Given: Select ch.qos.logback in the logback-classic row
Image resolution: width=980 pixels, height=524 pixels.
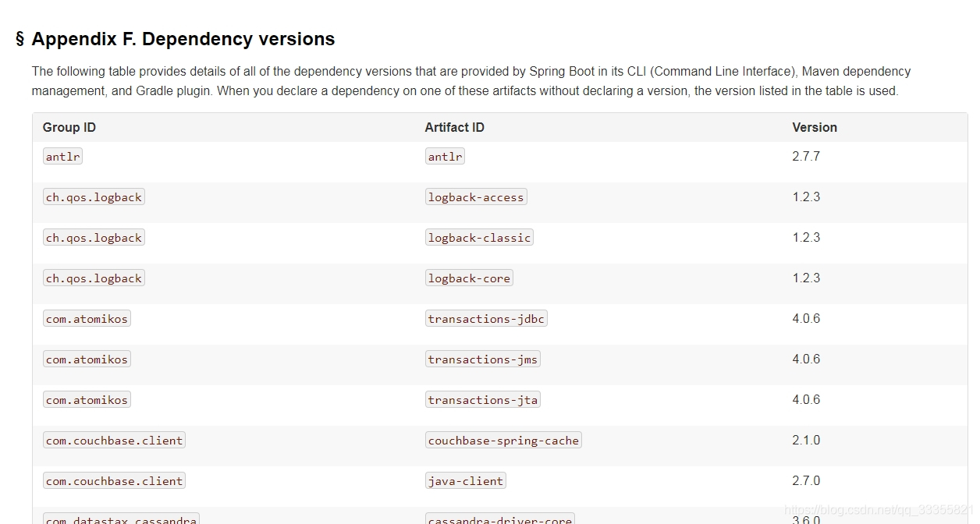Looking at the screenshot, I should (x=94, y=238).
